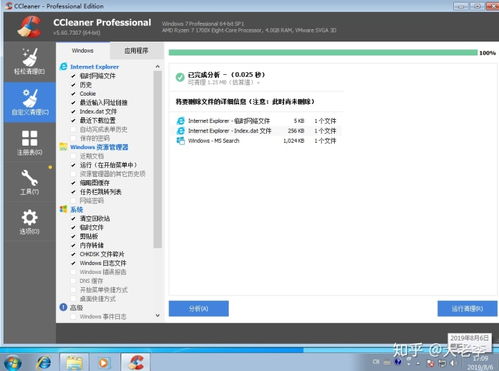Click the 高级 blue exclamation icon

pos(63,307)
